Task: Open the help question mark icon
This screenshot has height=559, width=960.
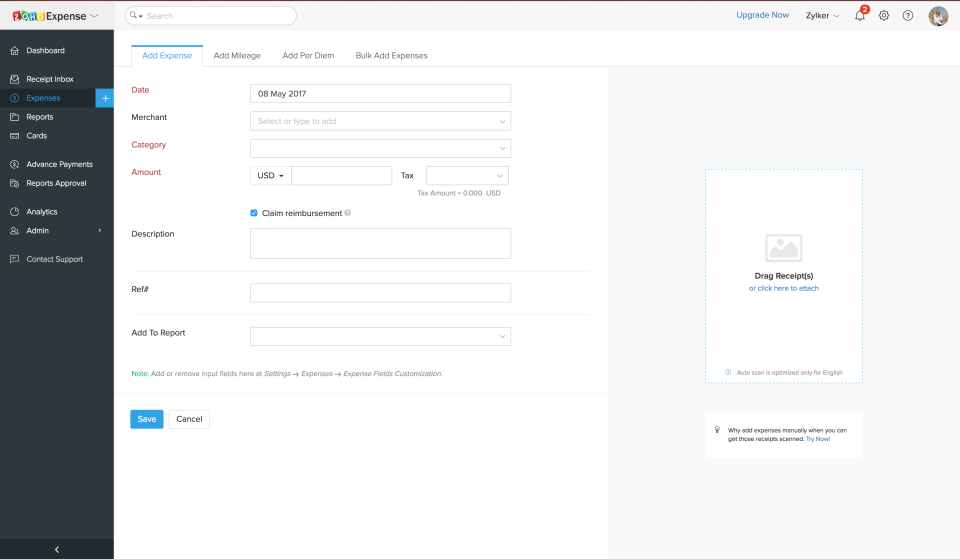Action: 908,16
